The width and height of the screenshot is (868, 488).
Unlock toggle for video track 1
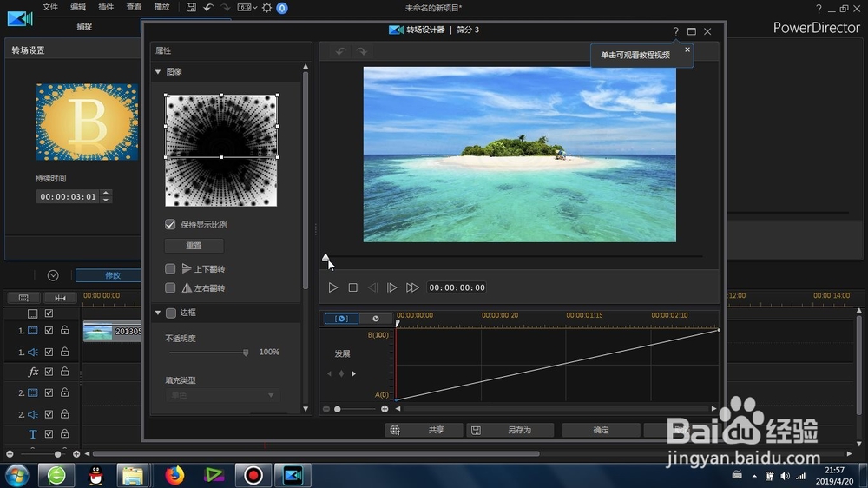[65, 330]
